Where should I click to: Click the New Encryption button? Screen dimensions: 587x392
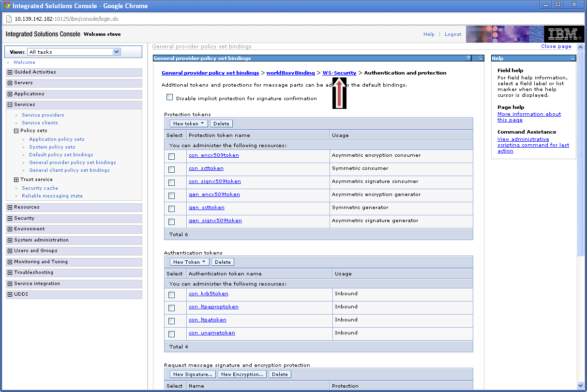tap(242, 374)
